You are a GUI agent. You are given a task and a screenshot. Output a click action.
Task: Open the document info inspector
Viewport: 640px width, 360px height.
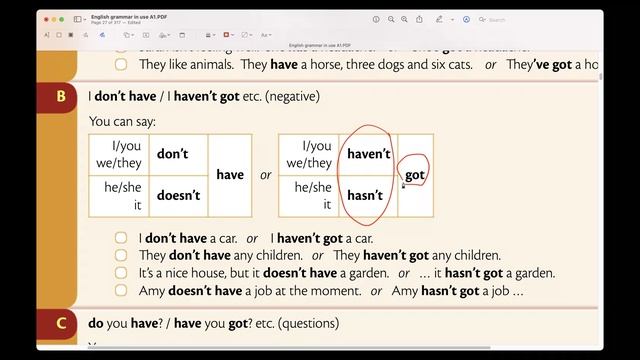click(376, 19)
